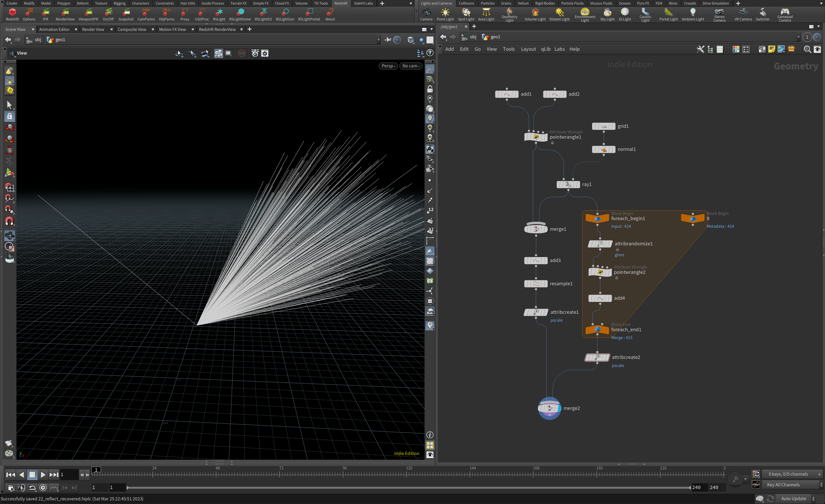
Task: Click the merge2 node icon
Action: point(549,408)
